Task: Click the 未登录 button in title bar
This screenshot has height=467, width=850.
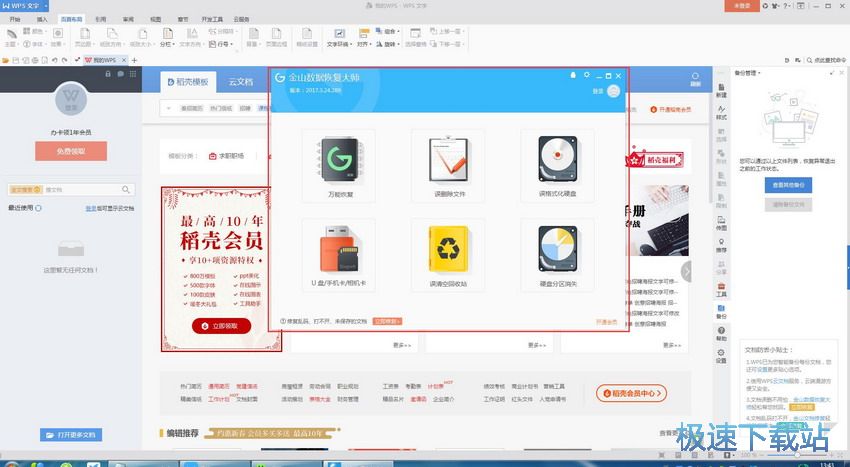Action: (742, 5)
